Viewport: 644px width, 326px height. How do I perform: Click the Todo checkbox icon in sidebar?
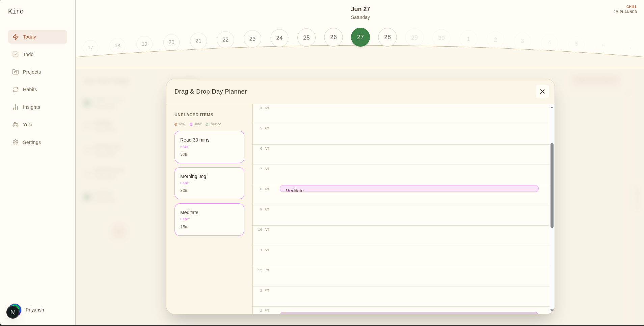click(x=16, y=54)
